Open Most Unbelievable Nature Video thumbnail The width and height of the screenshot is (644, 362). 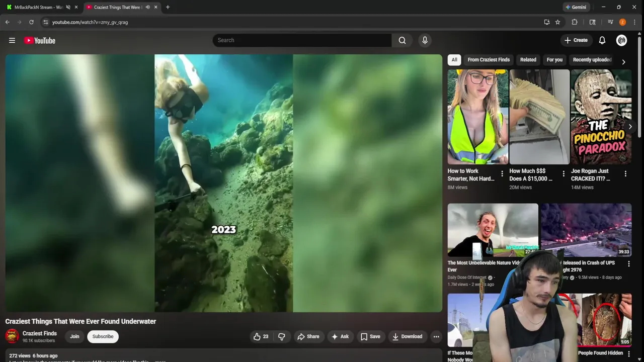click(x=493, y=230)
